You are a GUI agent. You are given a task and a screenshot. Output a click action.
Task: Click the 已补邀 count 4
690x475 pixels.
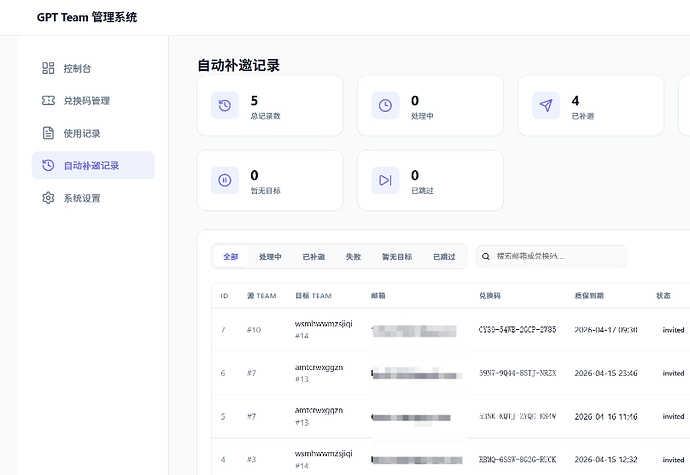click(575, 101)
